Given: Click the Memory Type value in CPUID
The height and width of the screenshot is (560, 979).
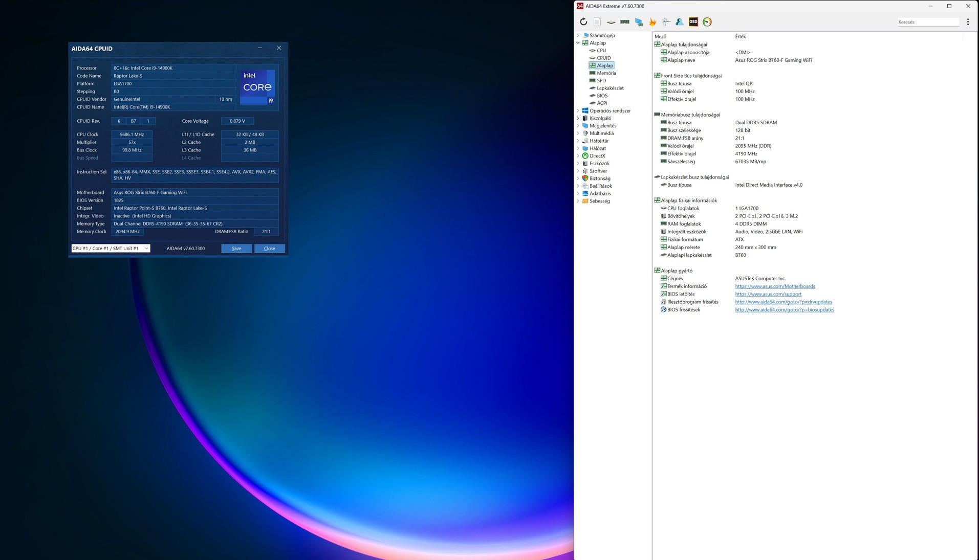Looking at the screenshot, I should click(195, 224).
